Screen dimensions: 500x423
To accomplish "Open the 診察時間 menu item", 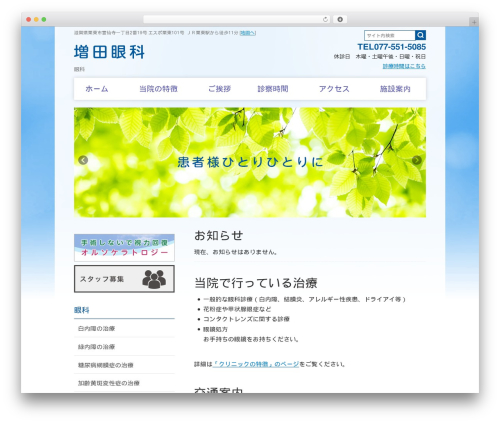I will [x=273, y=89].
